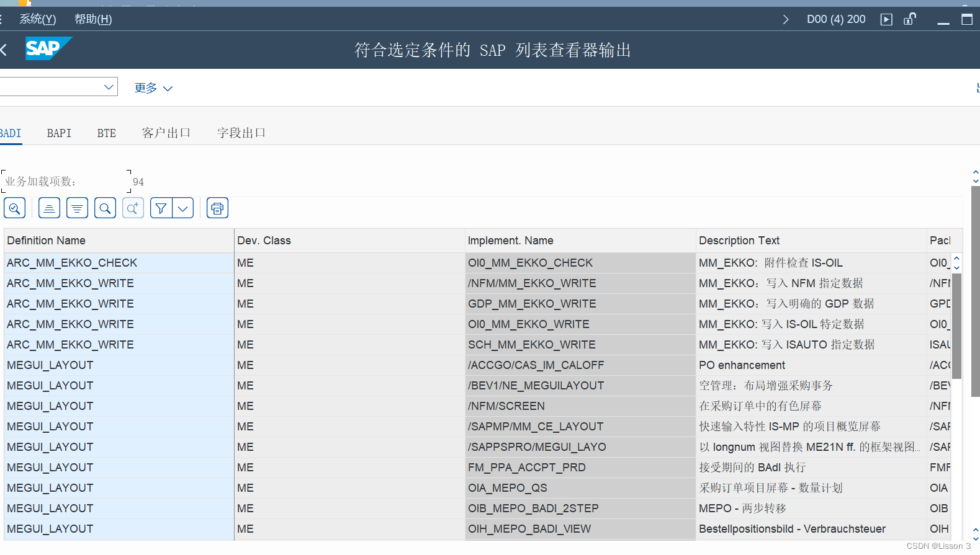
Task: Click 在采购订单中的有色屏幕 description cell
Action: [x=811, y=406]
